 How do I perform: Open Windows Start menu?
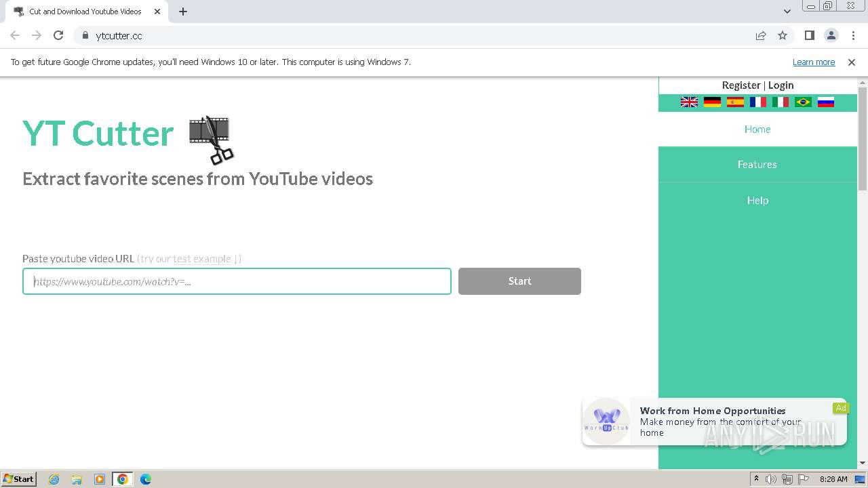pyautogui.click(x=19, y=479)
